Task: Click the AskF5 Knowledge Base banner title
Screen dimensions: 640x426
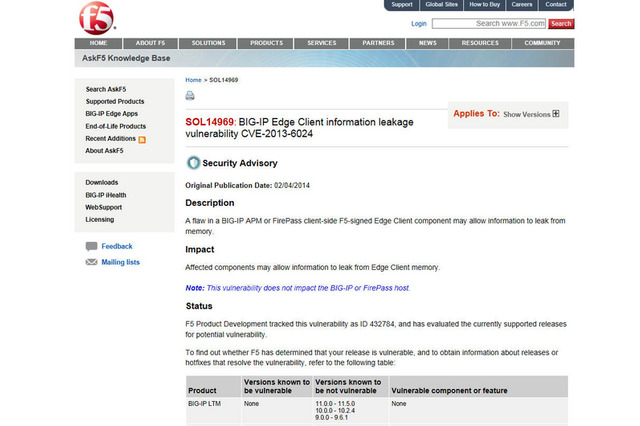Action: point(126,58)
